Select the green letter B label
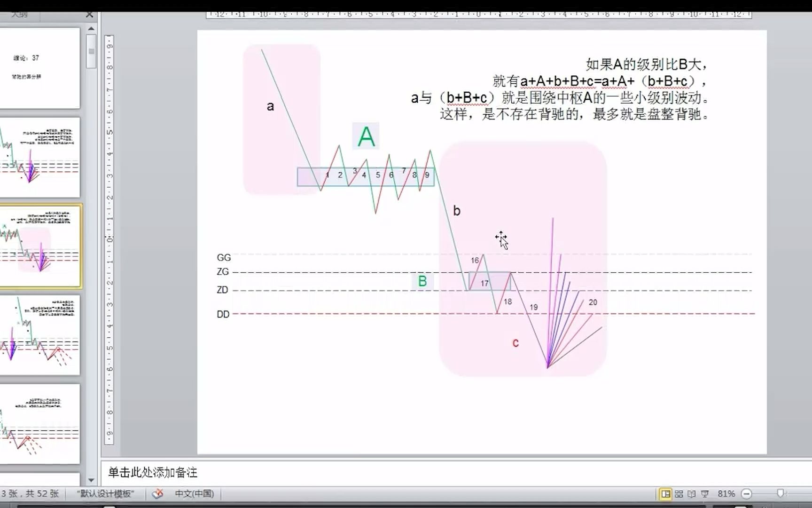Image resolution: width=812 pixels, height=508 pixels. tap(422, 281)
